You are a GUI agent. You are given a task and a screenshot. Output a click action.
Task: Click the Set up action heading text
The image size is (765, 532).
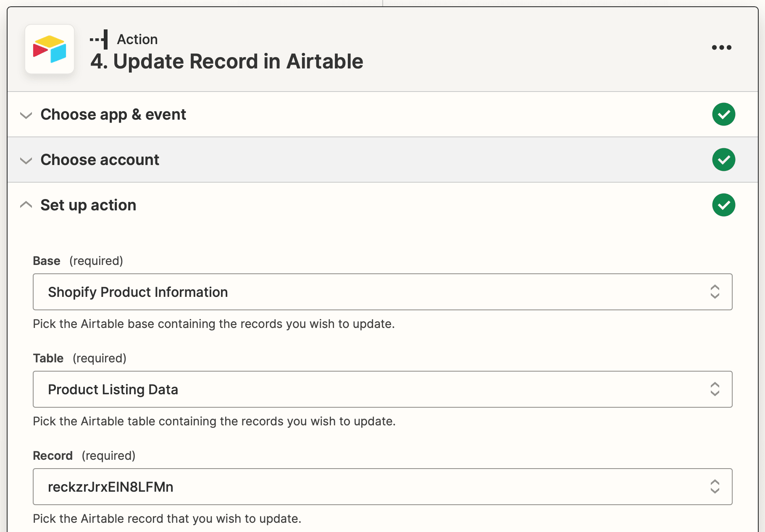click(x=88, y=205)
